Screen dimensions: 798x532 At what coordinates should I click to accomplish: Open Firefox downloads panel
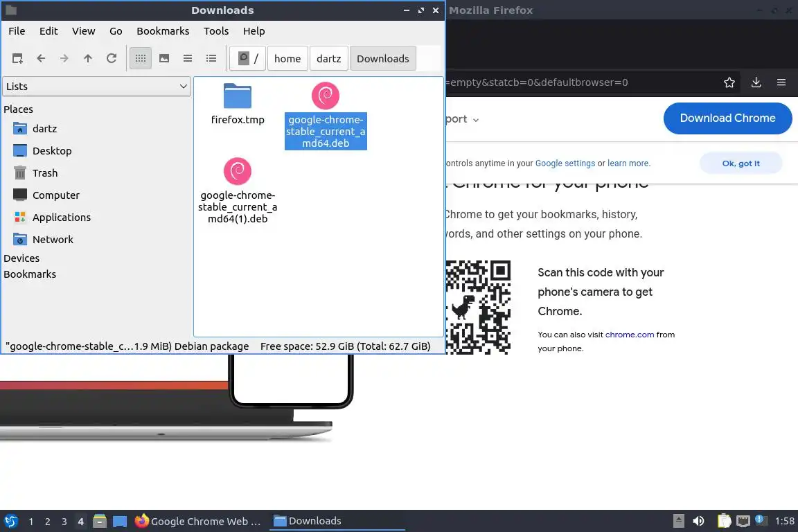[756, 82]
